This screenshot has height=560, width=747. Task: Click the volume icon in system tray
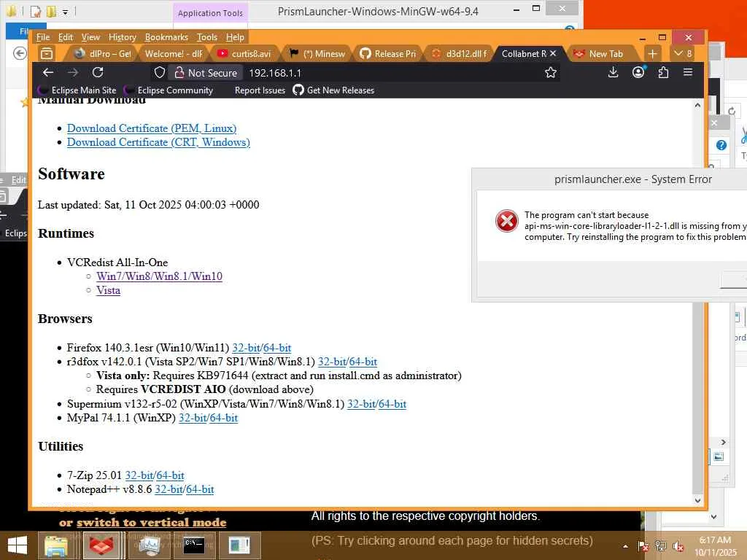(x=678, y=547)
